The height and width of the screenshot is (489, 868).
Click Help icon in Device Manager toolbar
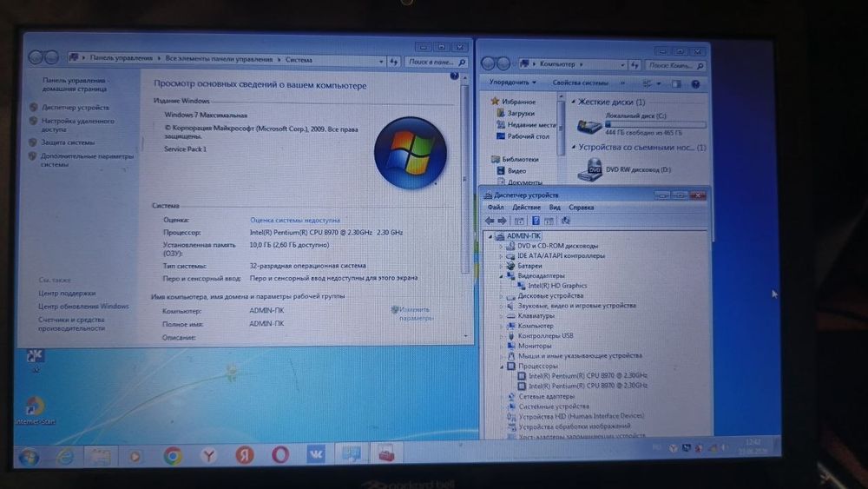(536, 221)
